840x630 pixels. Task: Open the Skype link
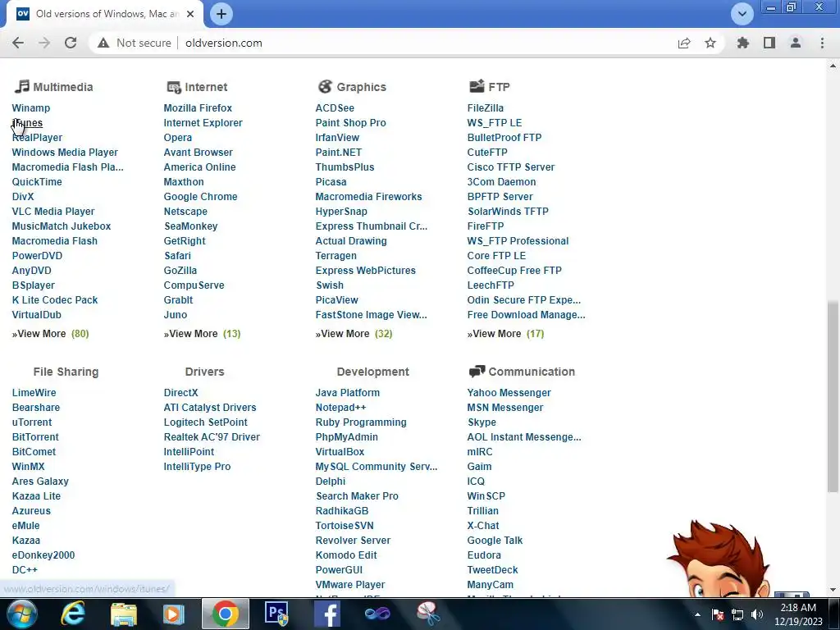(x=482, y=422)
